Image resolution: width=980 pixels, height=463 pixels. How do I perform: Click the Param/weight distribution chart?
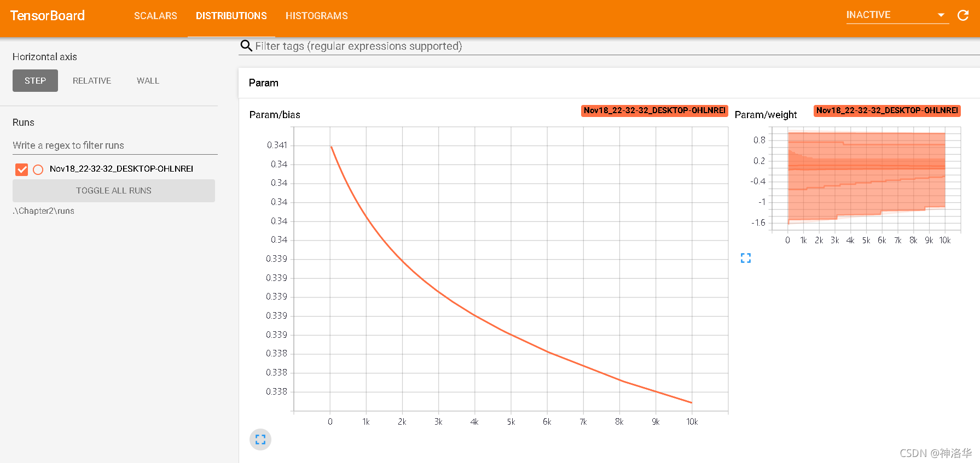point(866,179)
